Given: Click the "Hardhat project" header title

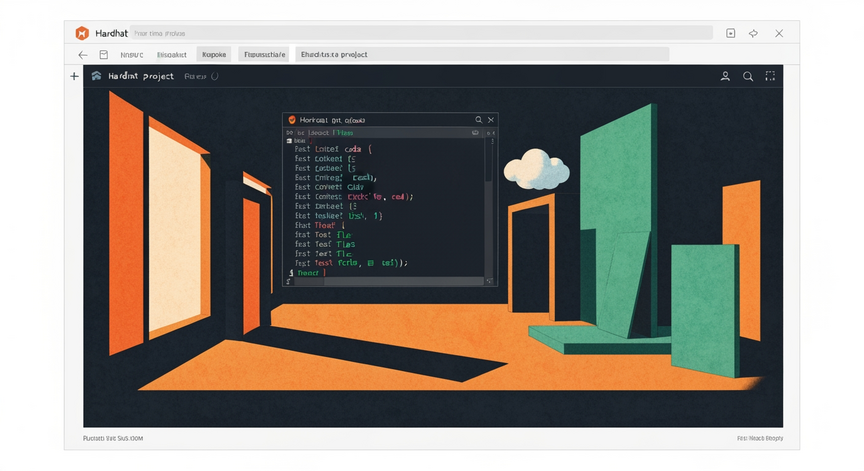Looking at the screenshot, I should [x=141, y=76].
